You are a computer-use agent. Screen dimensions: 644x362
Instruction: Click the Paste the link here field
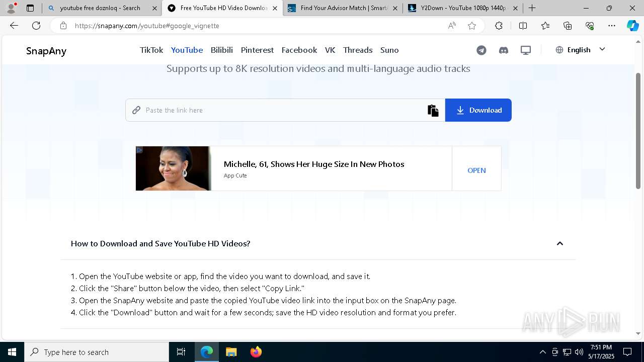click(284, 110)
